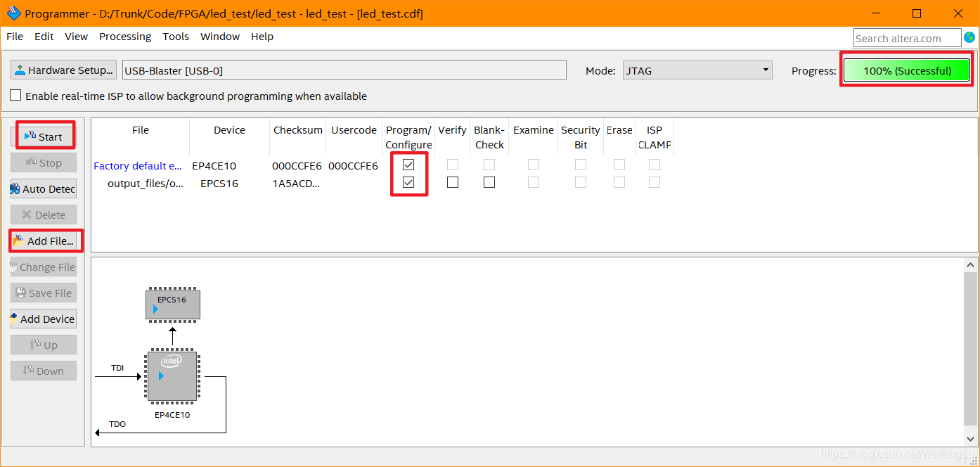Open the View menu
980x467 pixels.
(77, 37)
